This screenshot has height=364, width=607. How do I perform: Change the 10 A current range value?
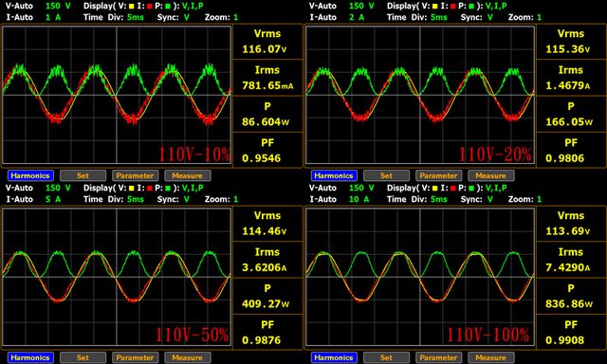coord(359,199)
